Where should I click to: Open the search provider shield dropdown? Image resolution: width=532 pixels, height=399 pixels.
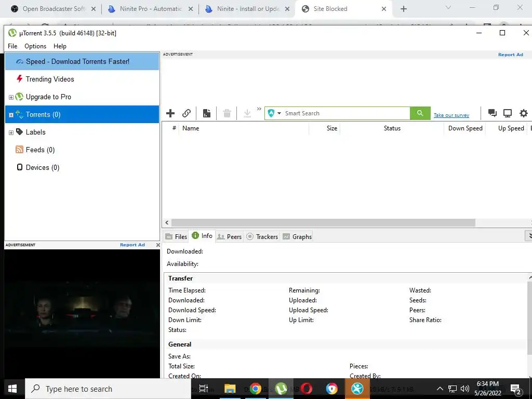[x=274, y=113]
